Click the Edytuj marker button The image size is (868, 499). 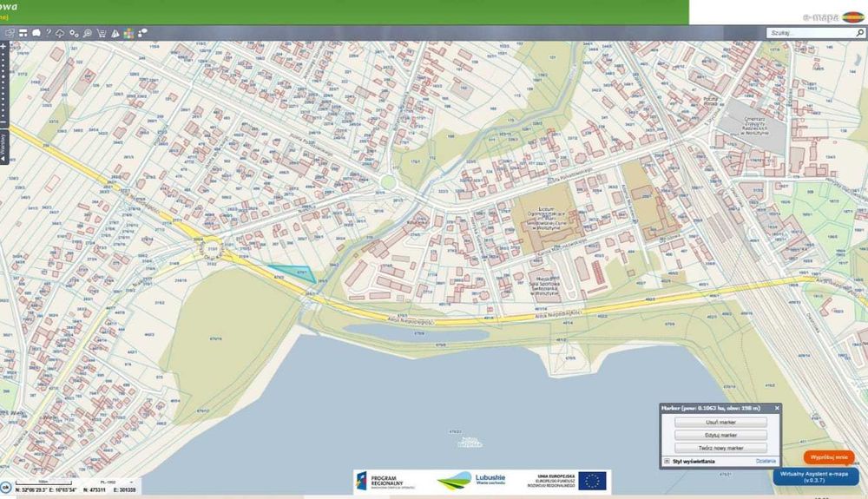coord(720,436)
